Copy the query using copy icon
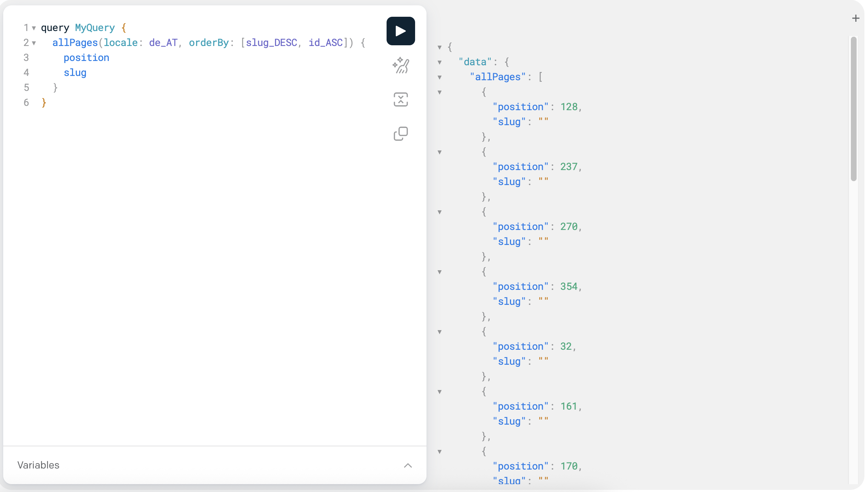Screen dimensions: 868x492 [x=400, y=134]
